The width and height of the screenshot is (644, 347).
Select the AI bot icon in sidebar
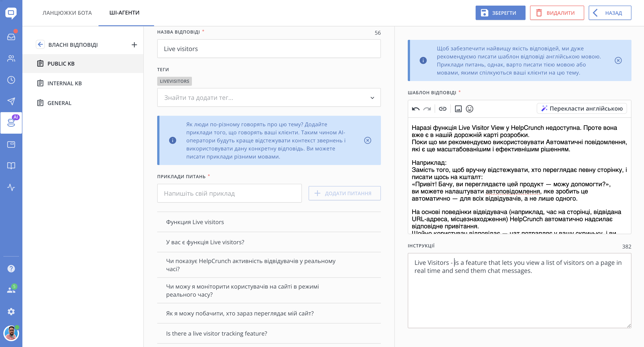[11, 123]
